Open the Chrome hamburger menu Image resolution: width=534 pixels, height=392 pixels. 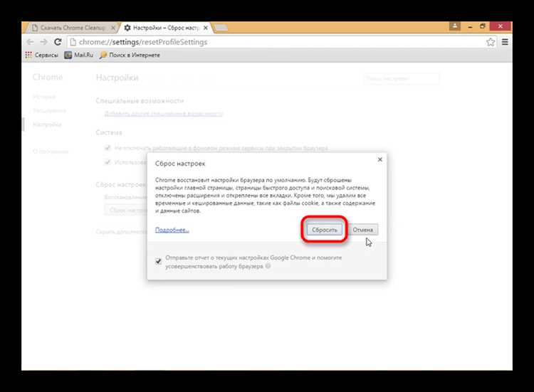(505, 42)
